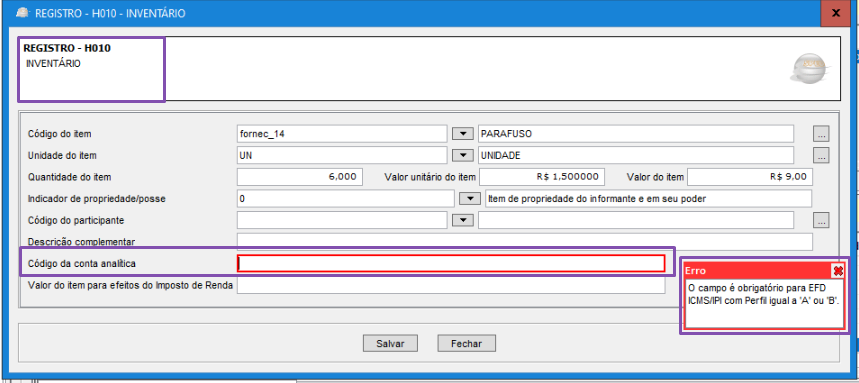This screenshot has width=859, height=383.
Task: Open the browse button beside UNIDADE
Action: [x=821, y=155]
